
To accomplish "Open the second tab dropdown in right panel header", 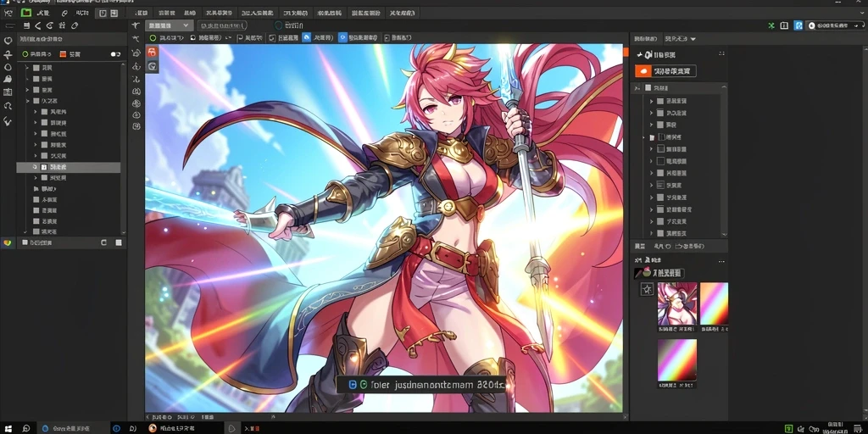I will tap(681, 39).
